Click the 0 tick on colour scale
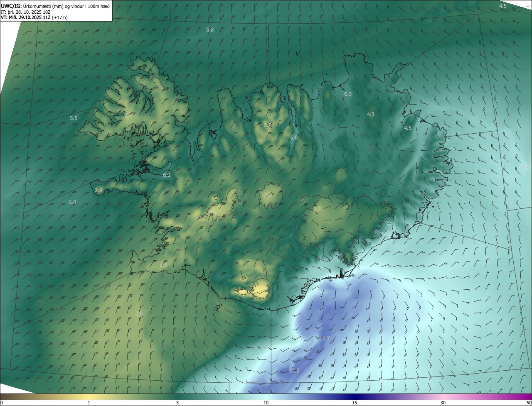 pyautogui.click(x=2, y=403)
